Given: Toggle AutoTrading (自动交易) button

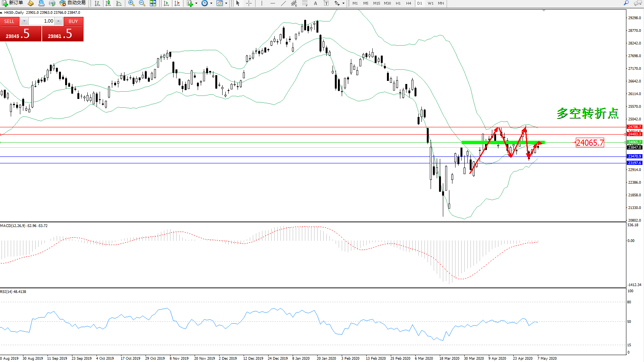Looking at the screenshot, I should click(x=73, y=3).
